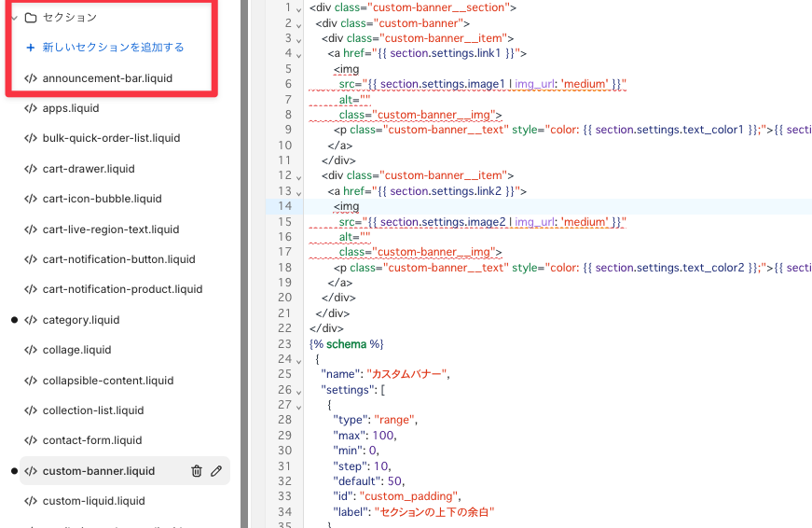
Task: Click code icon of bulk-quick-order-list.liquid
Action: (31, 138)
